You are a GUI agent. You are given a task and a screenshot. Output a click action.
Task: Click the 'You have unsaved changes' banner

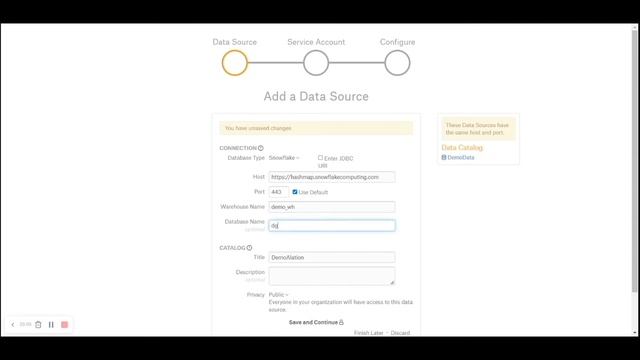(x=316, y=128)
